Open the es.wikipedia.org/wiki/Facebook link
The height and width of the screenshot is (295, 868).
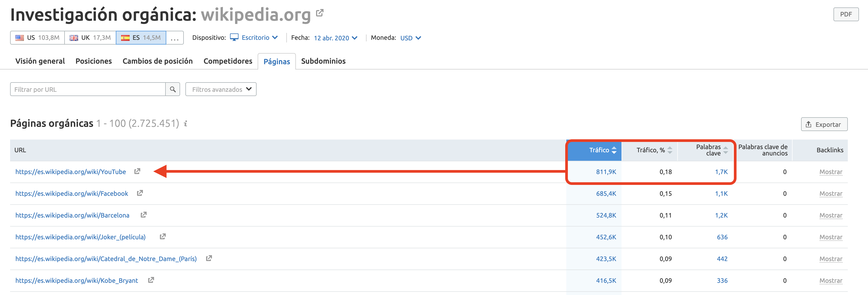72,194
